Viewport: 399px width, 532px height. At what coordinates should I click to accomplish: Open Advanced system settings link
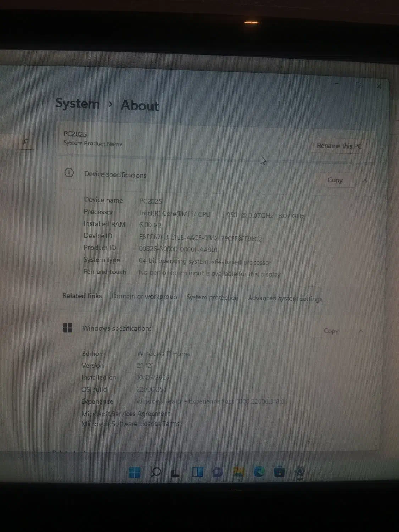(x=285, y=298)
